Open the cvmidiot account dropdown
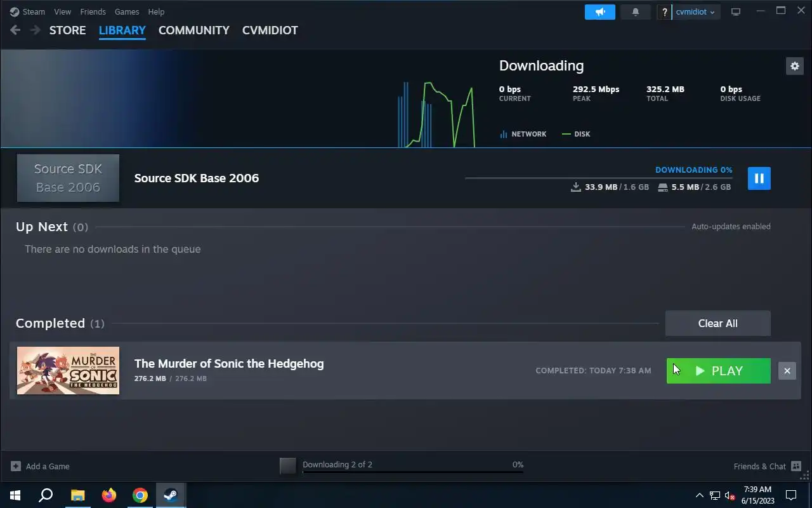Screen dimensions: 812x508 pyautogui.click(x=695, y=12)
